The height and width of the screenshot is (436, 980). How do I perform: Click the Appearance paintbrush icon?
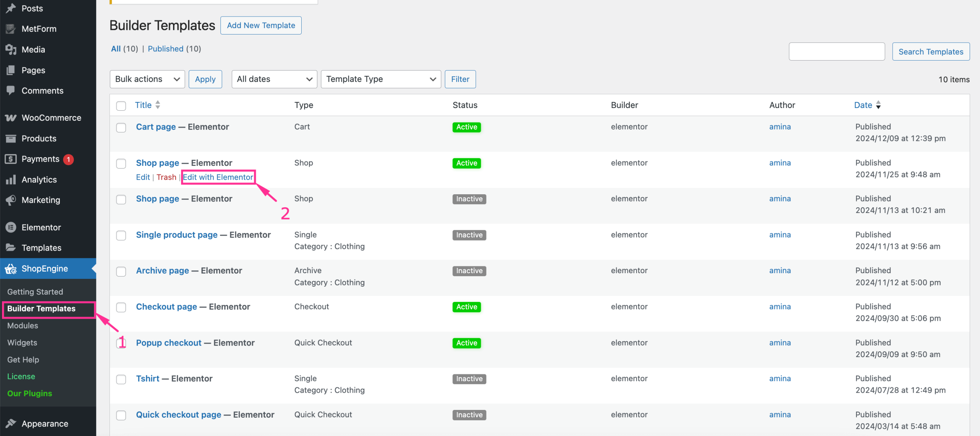tap(11, 423)
